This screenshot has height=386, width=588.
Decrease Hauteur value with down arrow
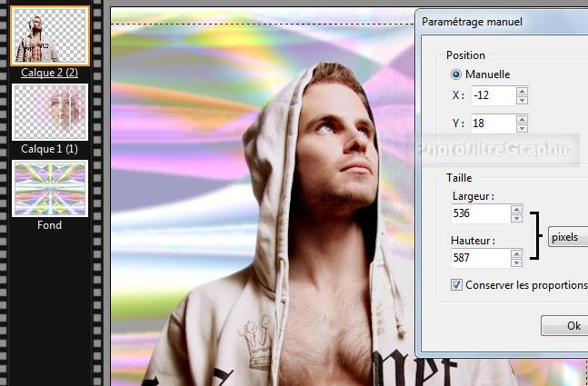516,263
